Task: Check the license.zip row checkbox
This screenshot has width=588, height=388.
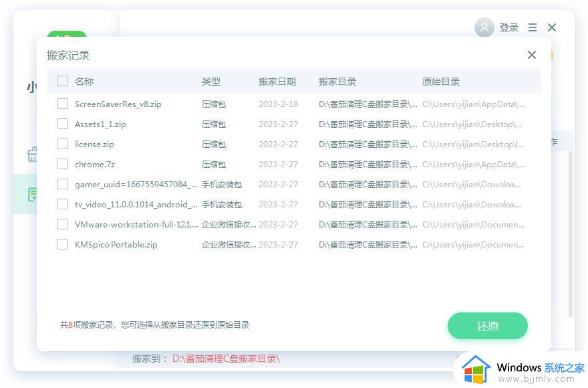Action: tap(63, 144)
